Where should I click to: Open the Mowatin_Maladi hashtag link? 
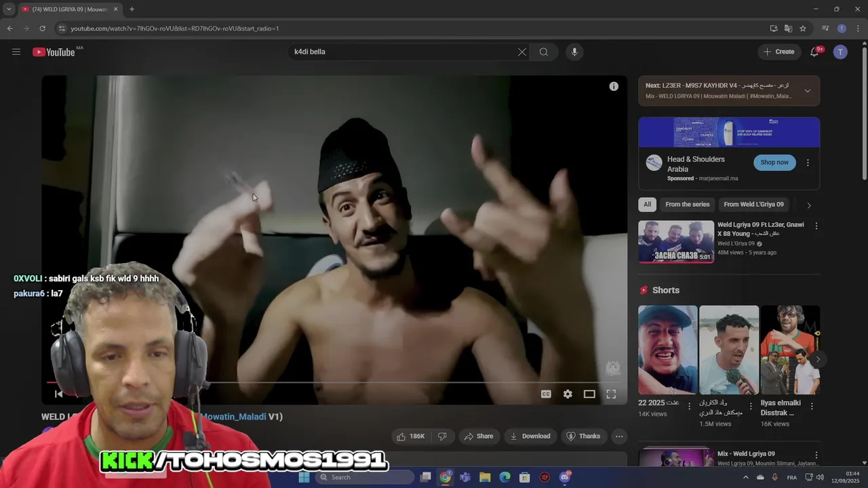233,417
